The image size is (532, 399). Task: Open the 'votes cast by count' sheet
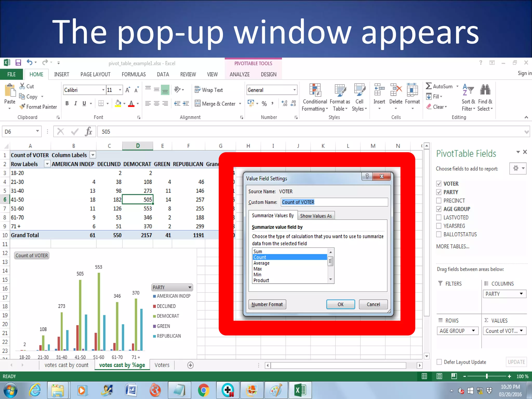(x=66, y=365)
